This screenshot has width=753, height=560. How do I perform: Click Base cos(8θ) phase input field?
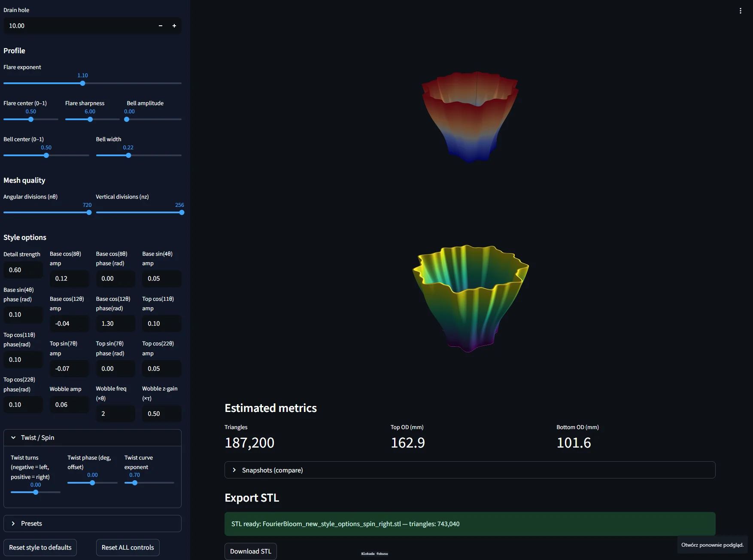pos(115,278)
